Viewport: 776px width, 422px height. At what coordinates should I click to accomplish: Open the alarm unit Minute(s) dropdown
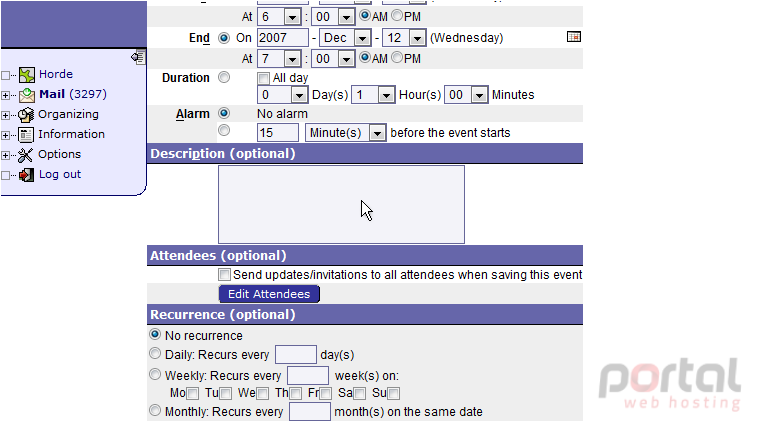[345, 133]
